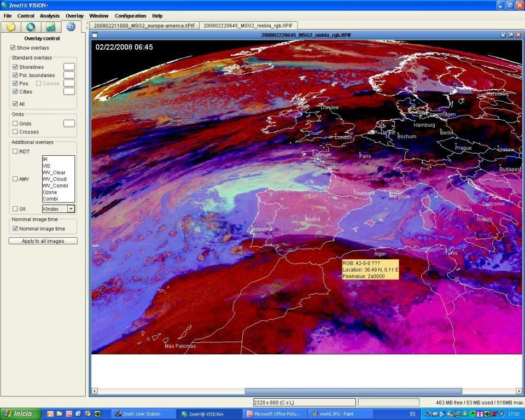The width and height of the screenshot is (525, 420).
Task: Click the first orange quick launch icon
Action: click(50, 414)
